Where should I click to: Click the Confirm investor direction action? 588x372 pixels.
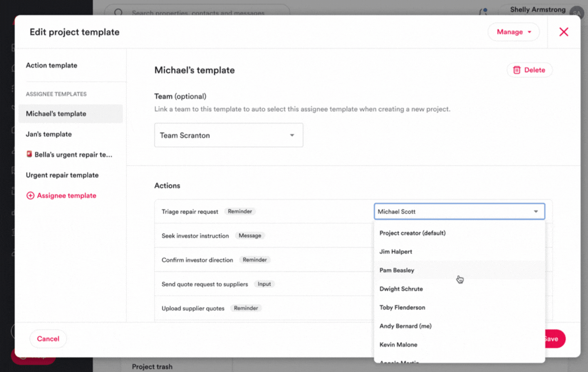[x=197, y=260]
